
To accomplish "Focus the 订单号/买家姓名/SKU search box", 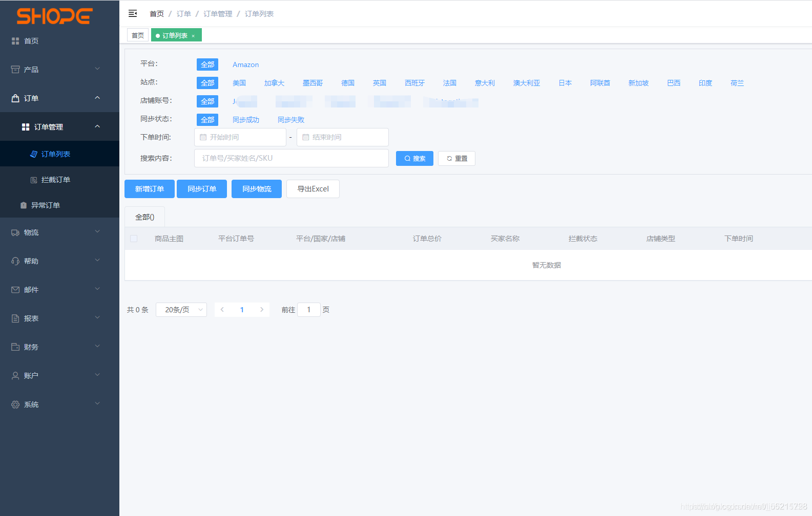I will click(292, 158).
